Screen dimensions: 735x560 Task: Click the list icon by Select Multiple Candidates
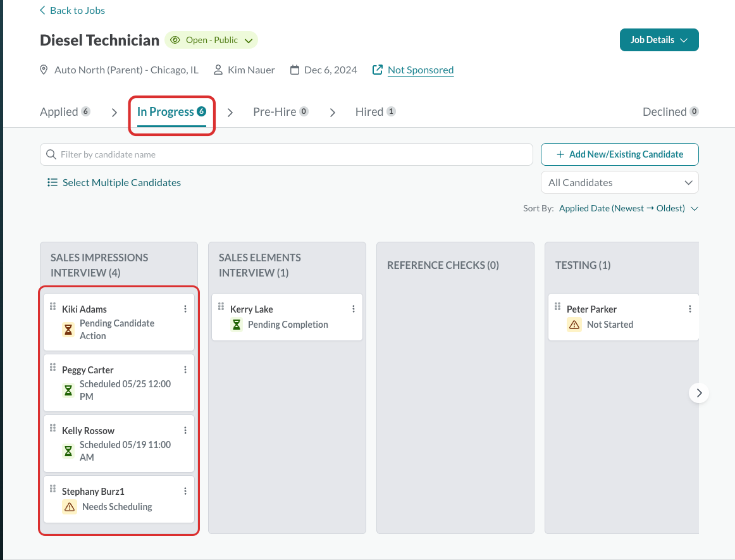pos(52,182)
